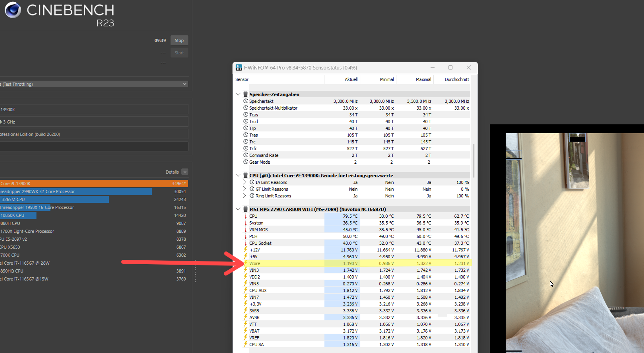Image resolution: width=644 pixels, height=353 pixels.
Task: Click the Cinebench logo icon
Action: click(x=13, y=10)
